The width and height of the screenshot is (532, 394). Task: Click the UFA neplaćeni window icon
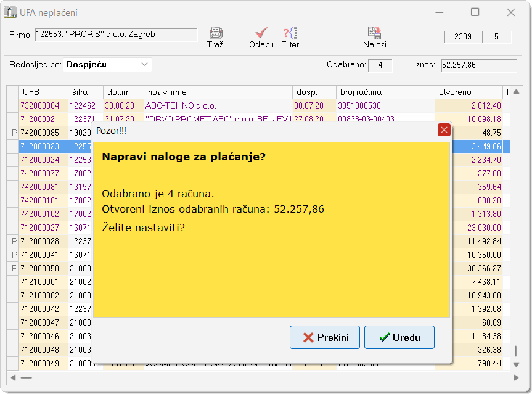[11, 12]
